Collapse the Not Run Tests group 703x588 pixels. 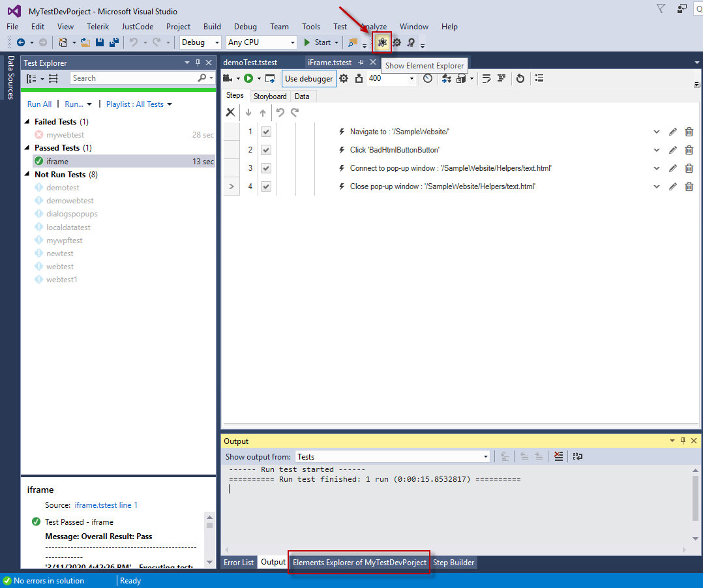[27, 174]
